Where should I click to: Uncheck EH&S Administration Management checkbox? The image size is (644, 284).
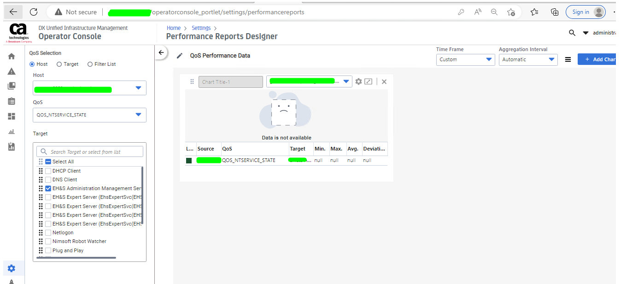[x=48, y=188]
